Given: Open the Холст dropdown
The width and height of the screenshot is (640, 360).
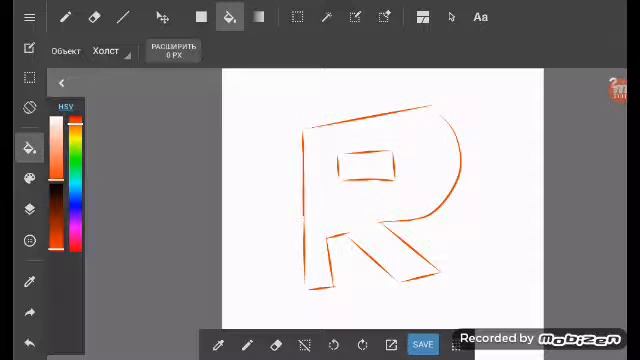Looking at the screenshot, I should click(111, 51).
